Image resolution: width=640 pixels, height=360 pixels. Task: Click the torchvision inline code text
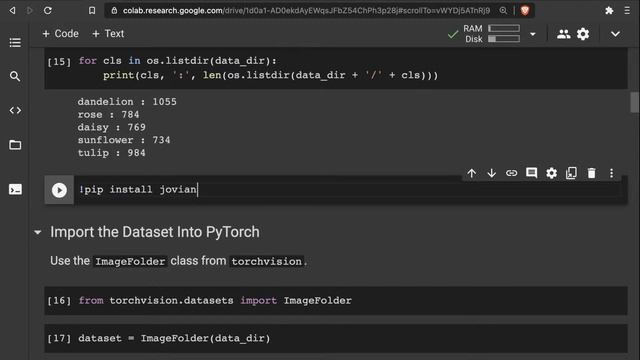[267, 261]
